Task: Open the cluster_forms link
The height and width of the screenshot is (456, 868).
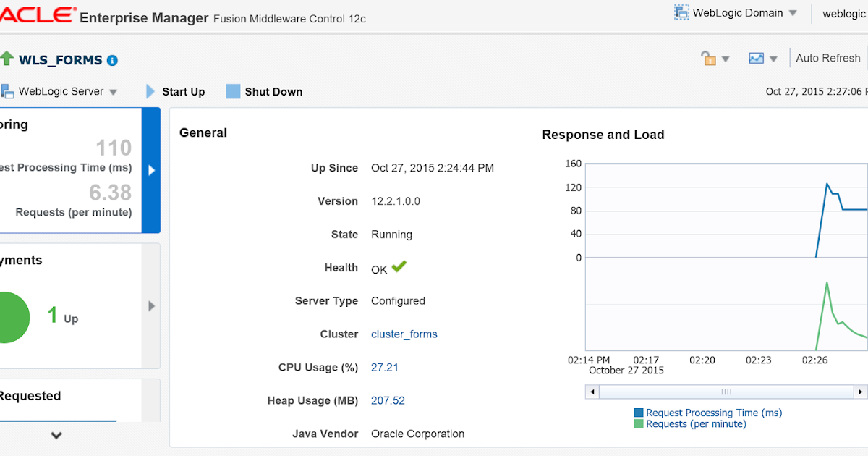Action: (404, 334)
